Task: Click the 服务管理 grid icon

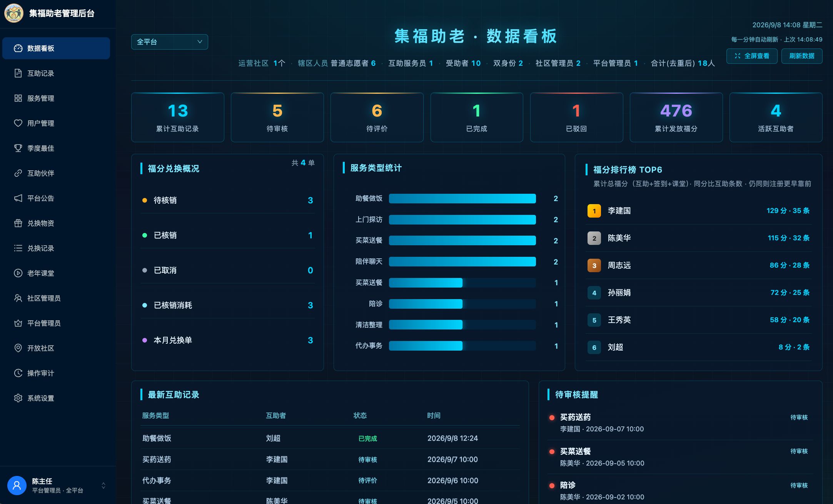Action: pos(18,98)
